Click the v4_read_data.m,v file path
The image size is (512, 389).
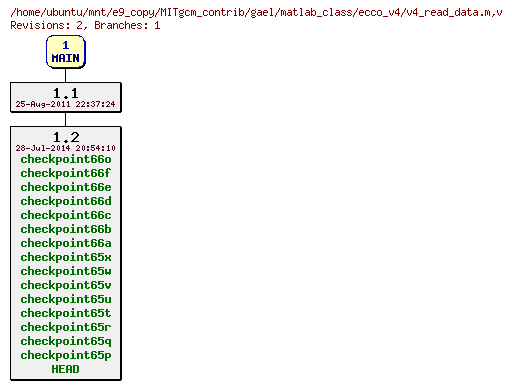pyautogui.click(x=256, y=13)
